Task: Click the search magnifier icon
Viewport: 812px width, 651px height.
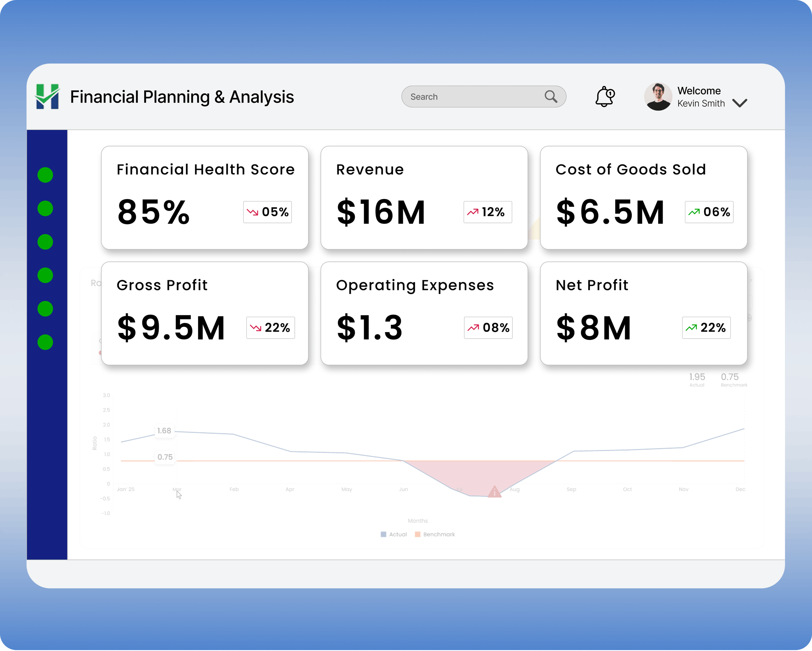Action: click(x=551, y=97)
